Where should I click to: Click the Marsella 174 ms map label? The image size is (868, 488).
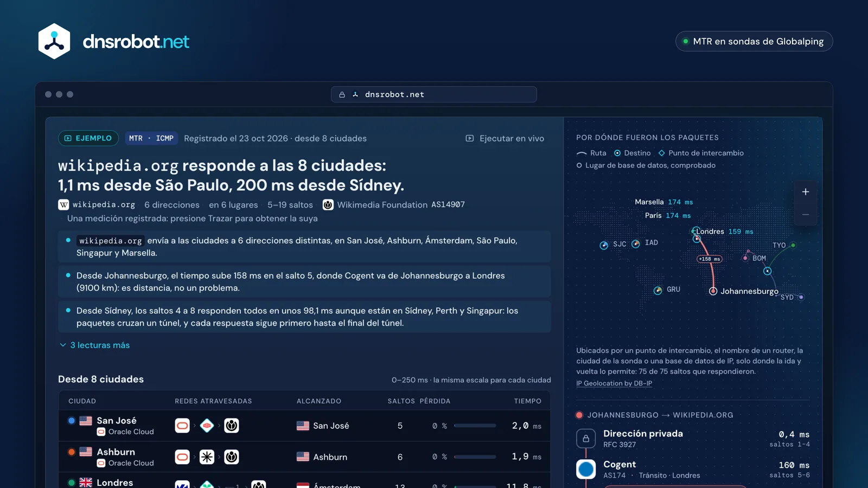pos(664,202)
